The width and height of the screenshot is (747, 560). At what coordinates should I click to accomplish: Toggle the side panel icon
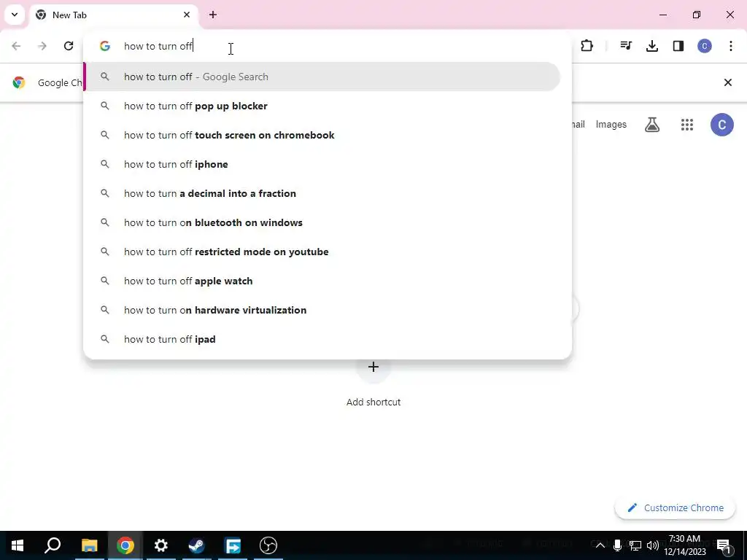click(x=678, y=46)
